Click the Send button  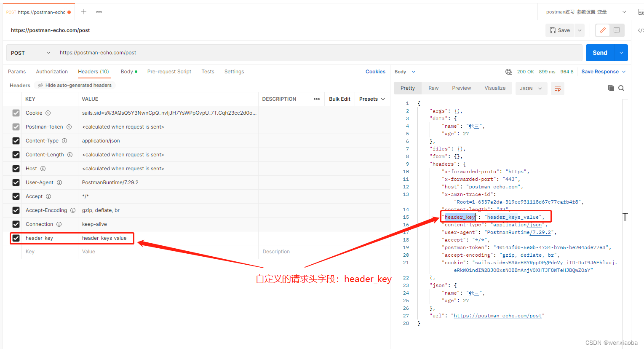point(600,53)
